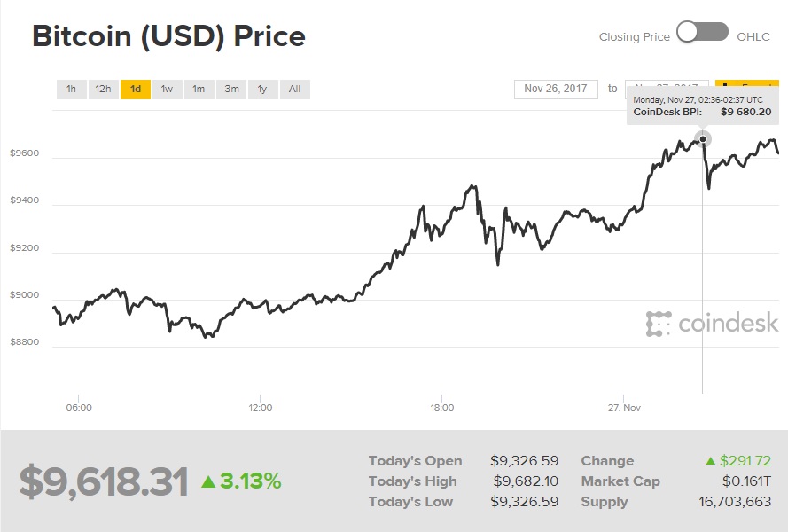
Task: Select the 12h time range
Action: (x=103, y=89)
